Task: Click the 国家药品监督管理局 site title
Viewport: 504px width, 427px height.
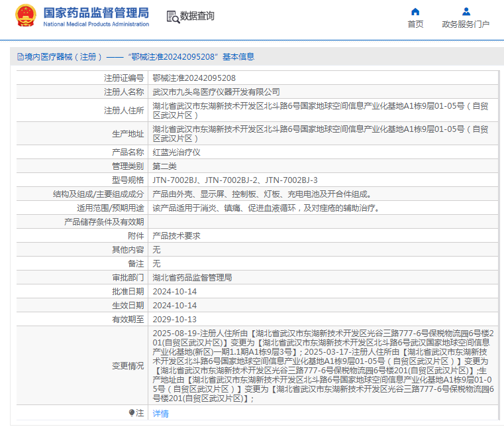Action: (x=96, y=13)
